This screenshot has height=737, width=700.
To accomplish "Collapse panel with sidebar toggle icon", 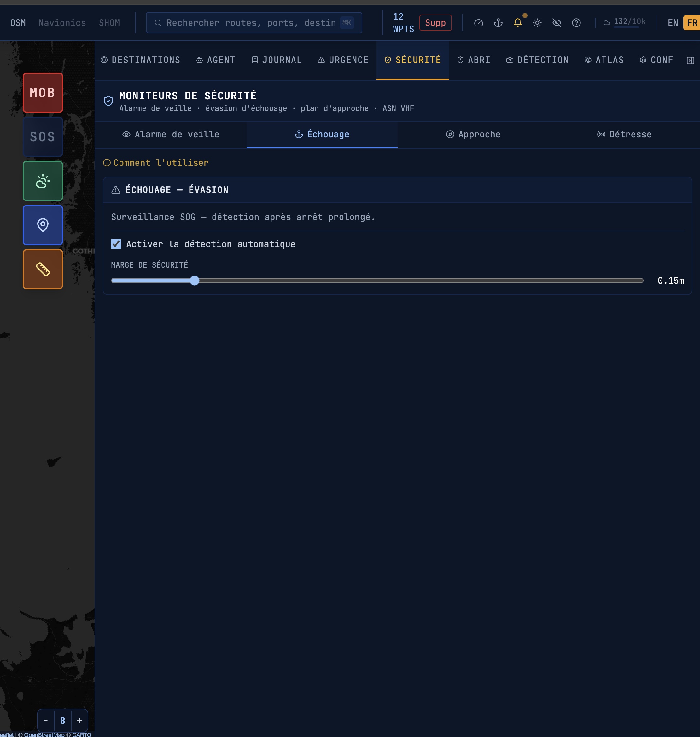I will pyautogui.click(x=691, y=61).
